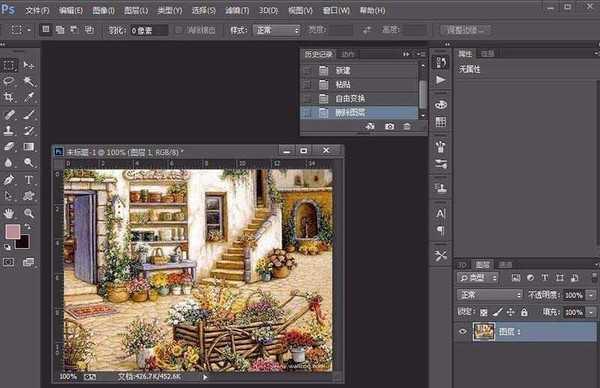The width and height of the screenshot is (600, 388).
Task: Open the 样式 style dropdown
Action: (x=276, y=30)
